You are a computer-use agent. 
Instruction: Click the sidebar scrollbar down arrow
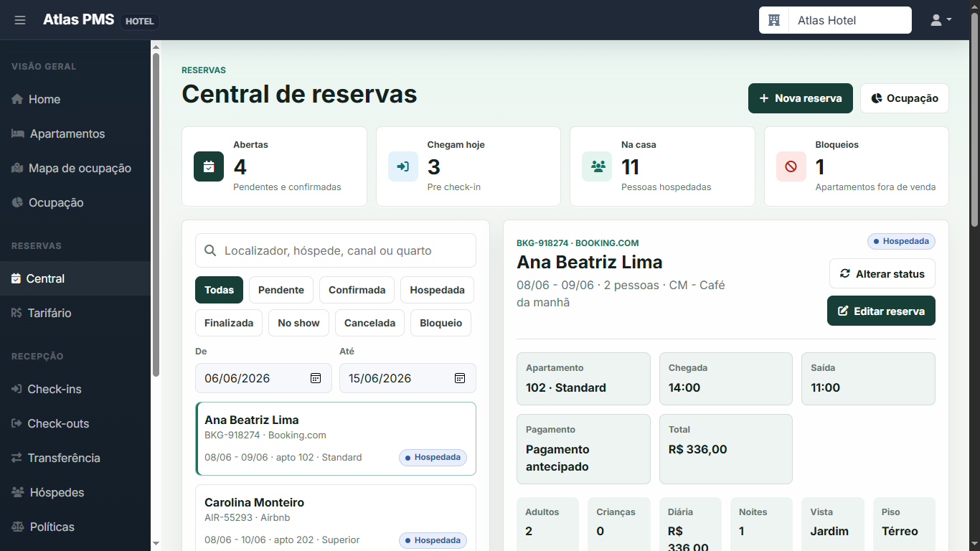[x=156, y=545]
